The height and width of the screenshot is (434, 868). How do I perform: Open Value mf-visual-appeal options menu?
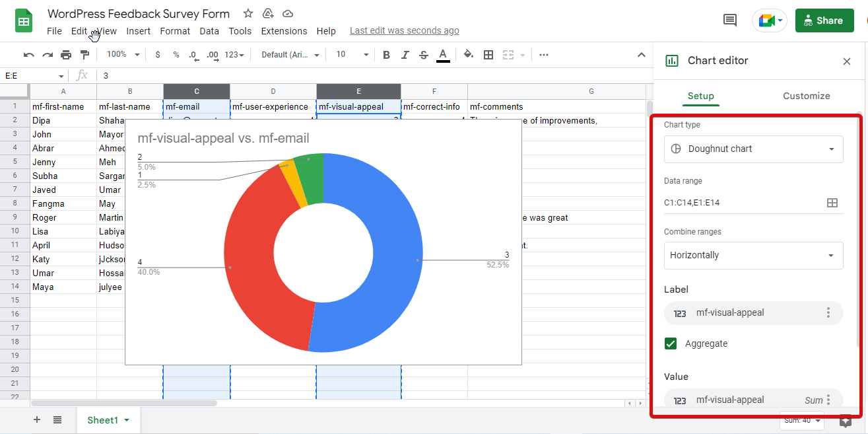pos(828,400)
